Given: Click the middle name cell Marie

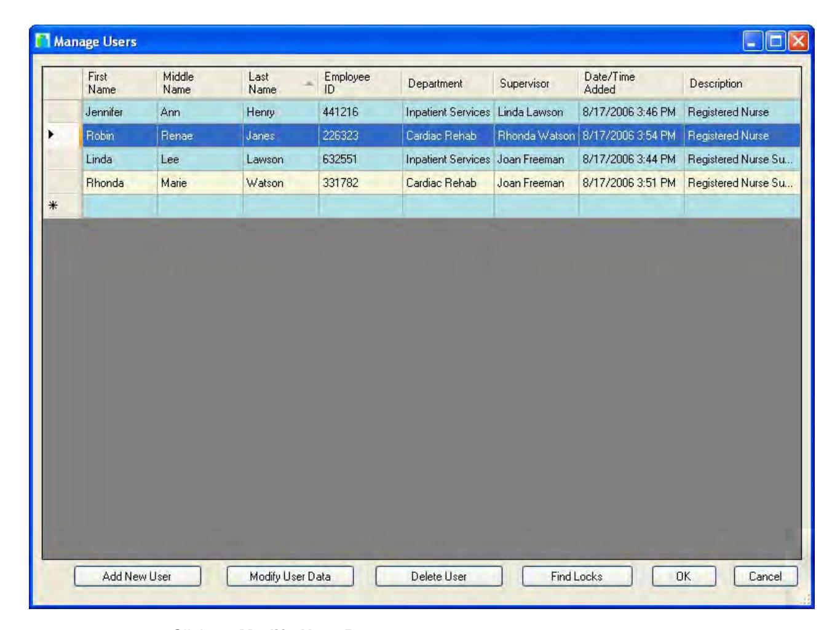Looking at the screenshot, I should (200, 183).
